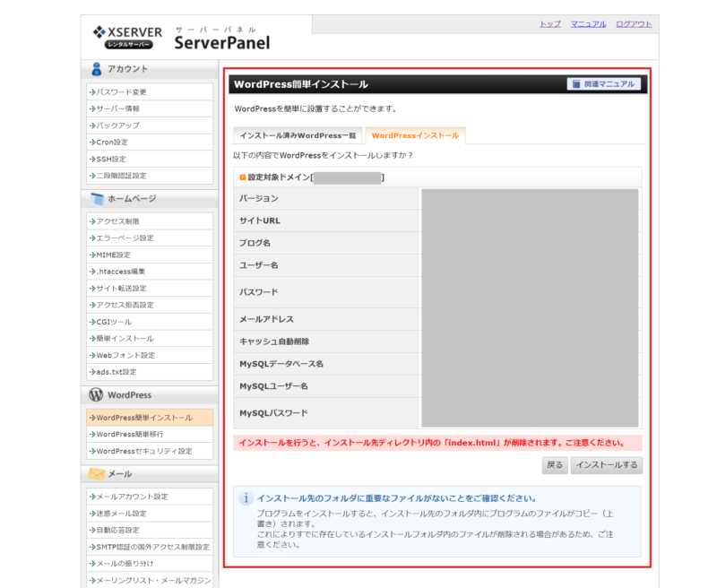Select WordPress簡単インストール in sidebar
Viewport: 717px width, 588px height.
coord(150,418)
